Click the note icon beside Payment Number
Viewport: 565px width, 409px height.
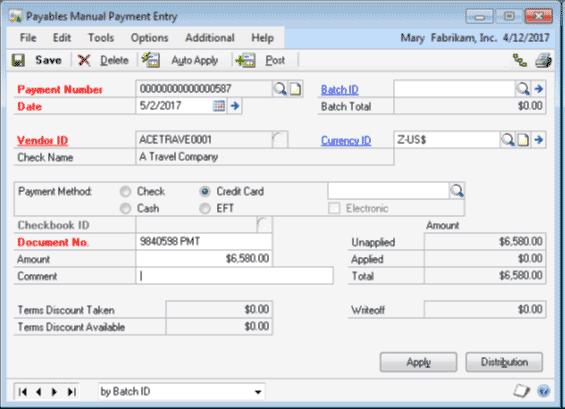tap(295, 89)
